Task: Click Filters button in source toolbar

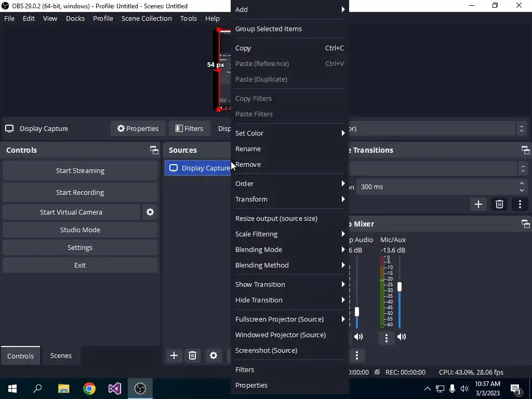Action: [189, 129]
